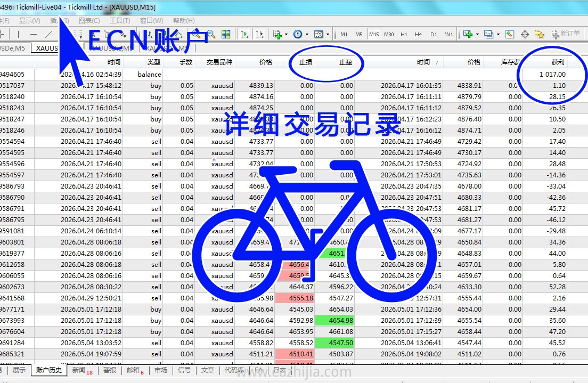Expand the periods dropdown arrow
Screen dimensions: 588x383
[x=307, y=34]
